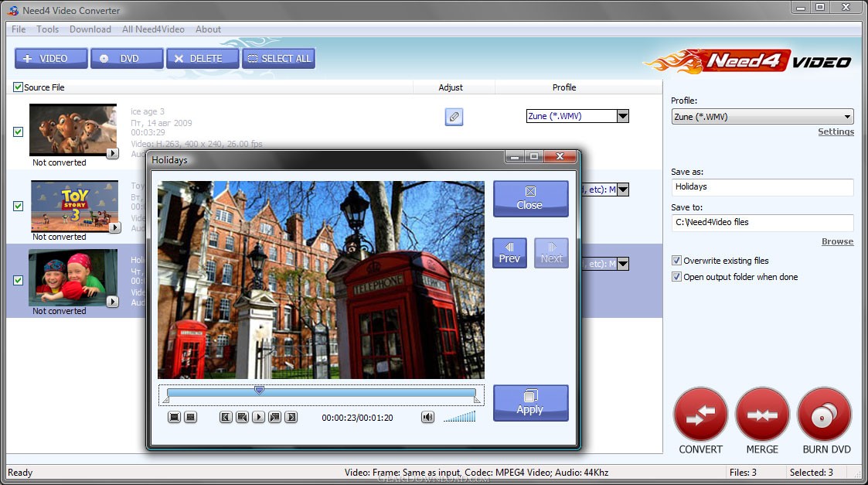
Task: Expand ice age 3 Zune (*.WMV) profile dropdown
Action: (623, 116)
